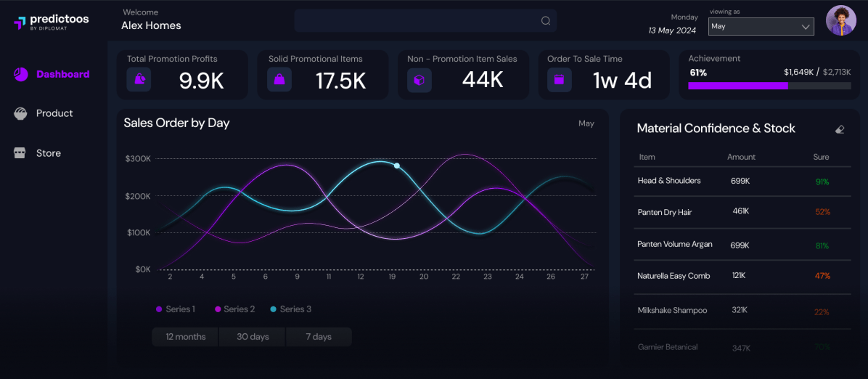Viewport: 868px width, 379px height.
Task: Click the Achievement progress bar
Action: [x=769, y=86]
